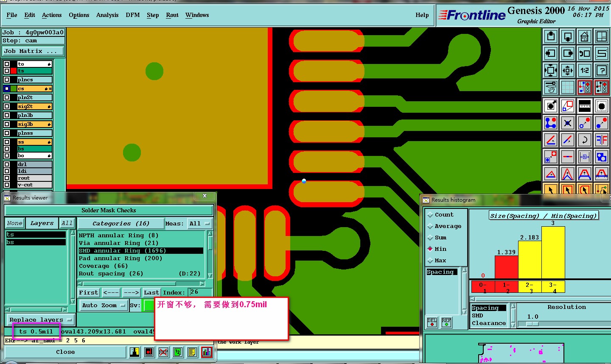Open the Meas: All dropdown
This screenshot has height=364, width=611.
200,223
